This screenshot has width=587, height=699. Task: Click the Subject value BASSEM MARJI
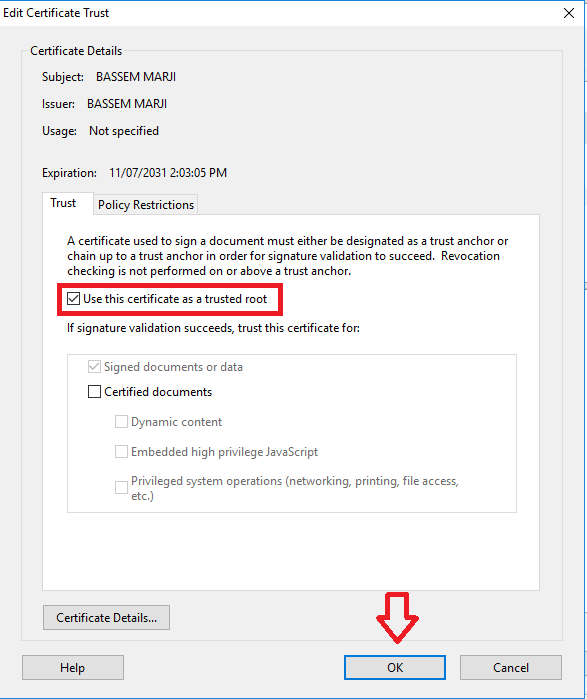[x=136, y=77]
